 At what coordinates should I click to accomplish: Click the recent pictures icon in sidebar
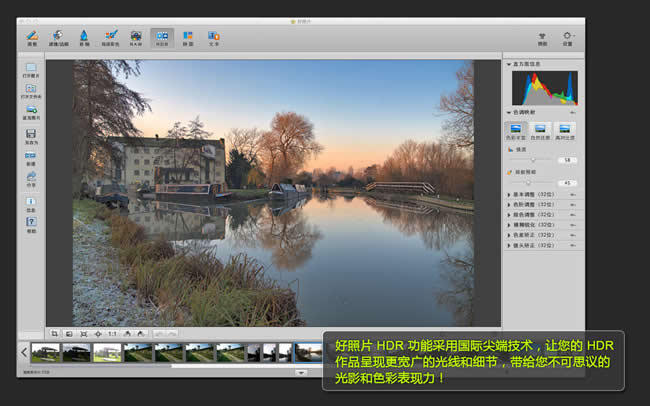[31, 112]
